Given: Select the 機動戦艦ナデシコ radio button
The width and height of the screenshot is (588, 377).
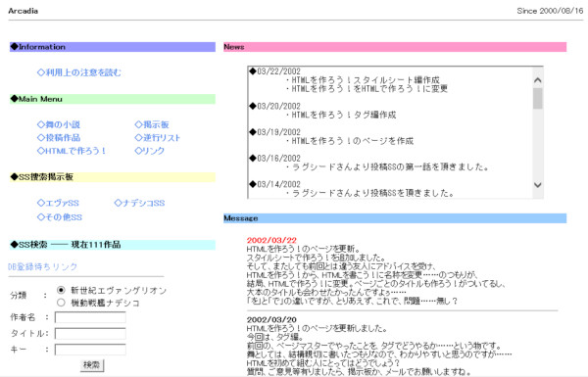Looking at the screenshot, I should 61,303.
